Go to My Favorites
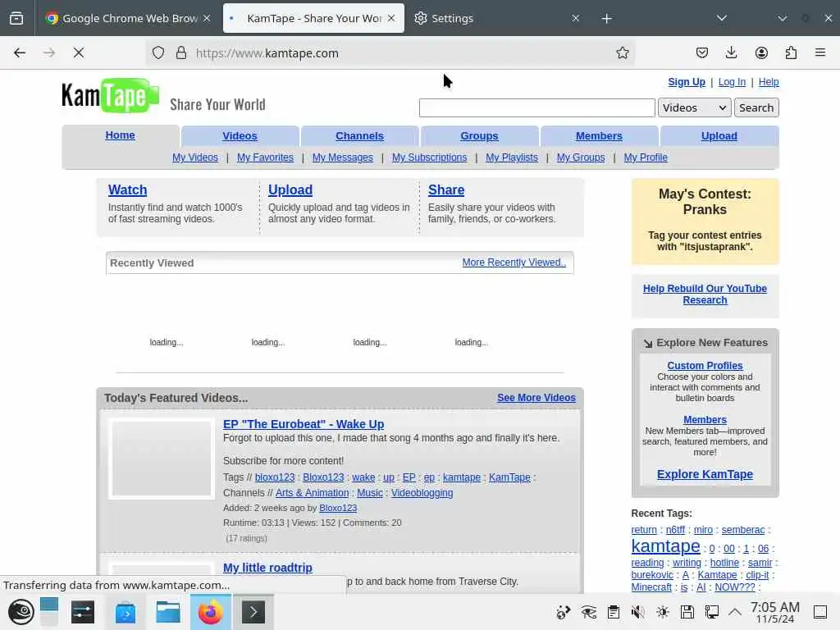This screenshot has width=840, height=630. coord(265,157)
